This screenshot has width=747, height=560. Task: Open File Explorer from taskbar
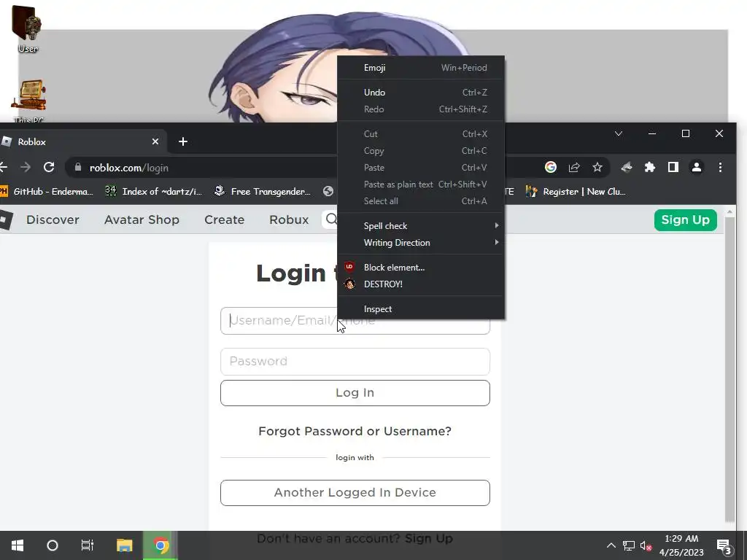coord(124,545)
